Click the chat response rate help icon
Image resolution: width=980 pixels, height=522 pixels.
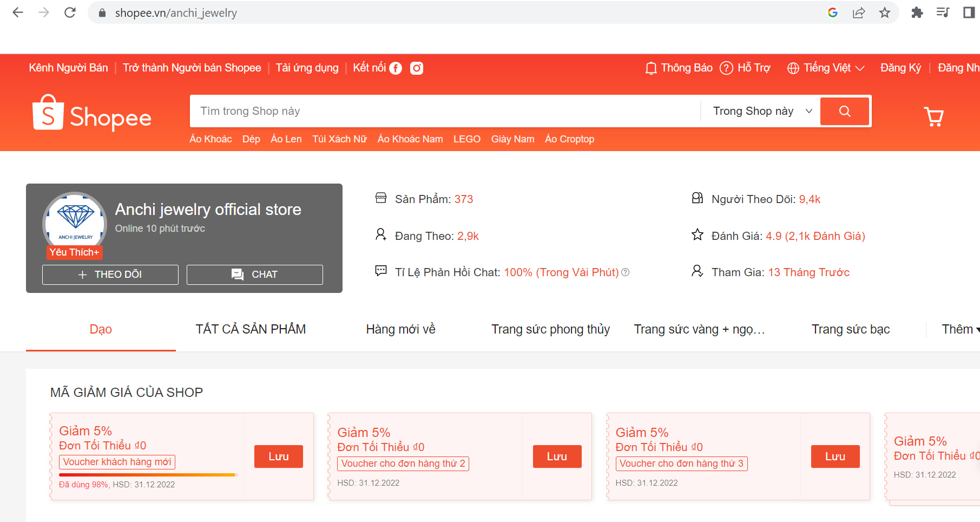[626, 272]
